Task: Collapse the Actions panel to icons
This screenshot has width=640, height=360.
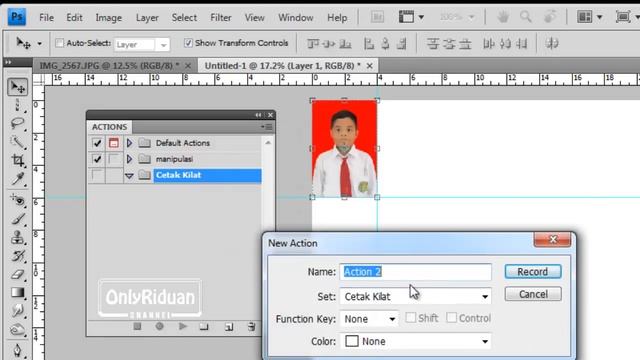Action: tap(258, 115)
